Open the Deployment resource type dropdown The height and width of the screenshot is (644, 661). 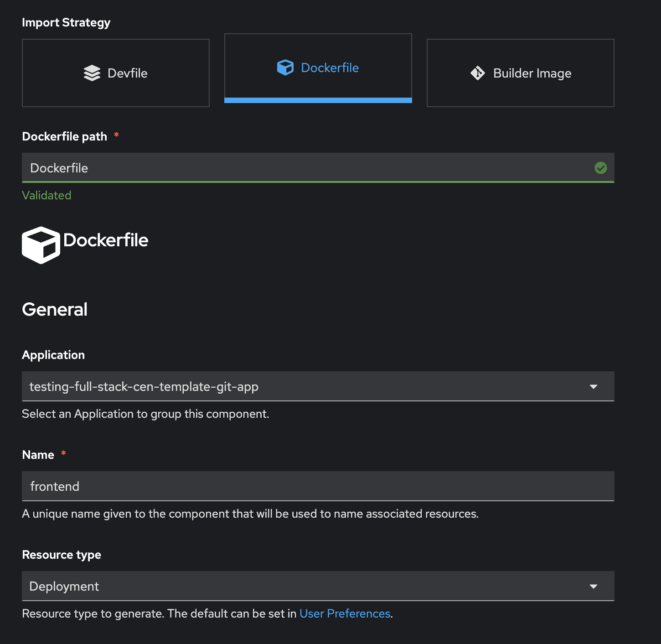pos(318,586)
